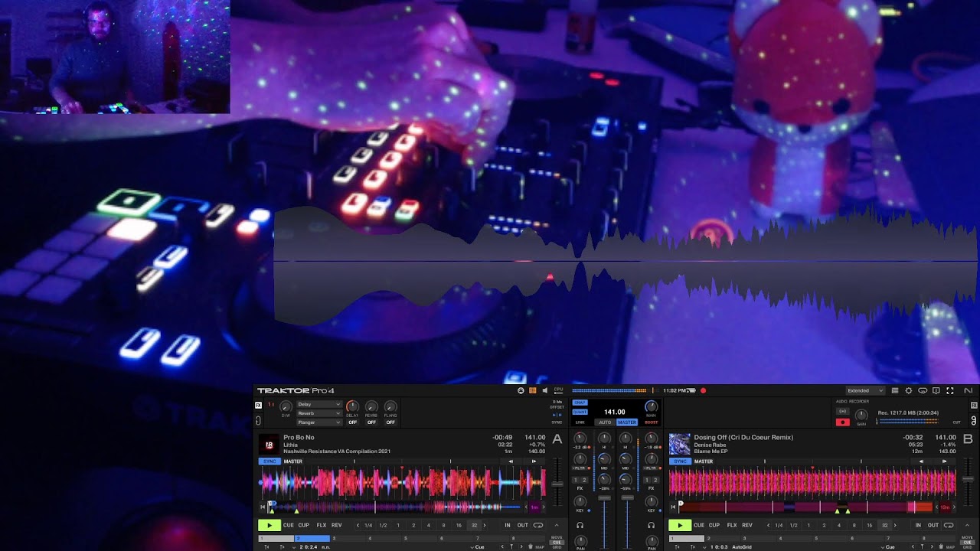Click the MAIN volume knob
This screenshot has width=980, height=551.
(652, 407)
